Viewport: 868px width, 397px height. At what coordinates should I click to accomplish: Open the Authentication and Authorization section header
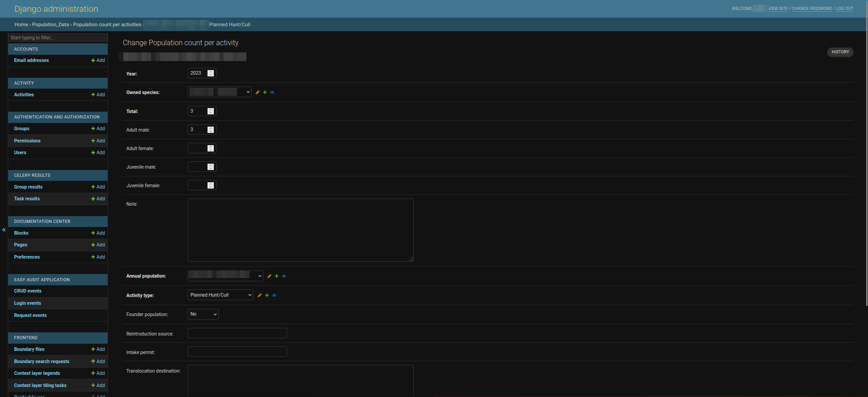click(x=57, y=117)
